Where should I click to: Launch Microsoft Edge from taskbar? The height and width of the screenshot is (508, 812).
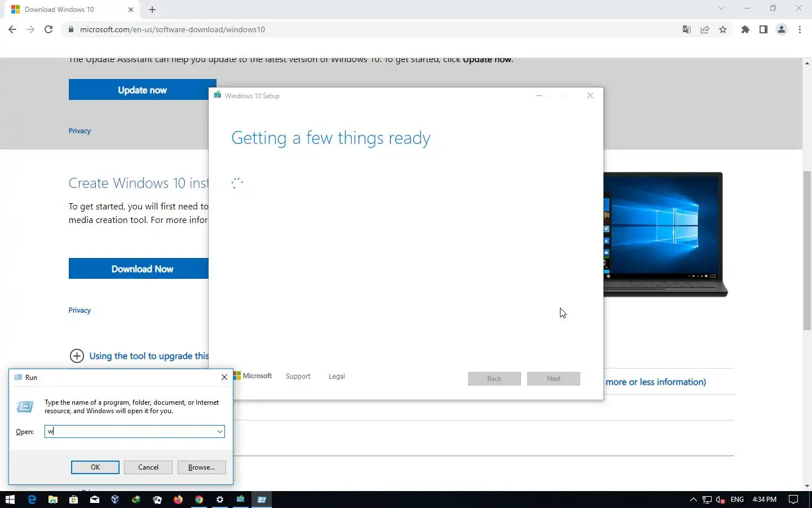32,500
